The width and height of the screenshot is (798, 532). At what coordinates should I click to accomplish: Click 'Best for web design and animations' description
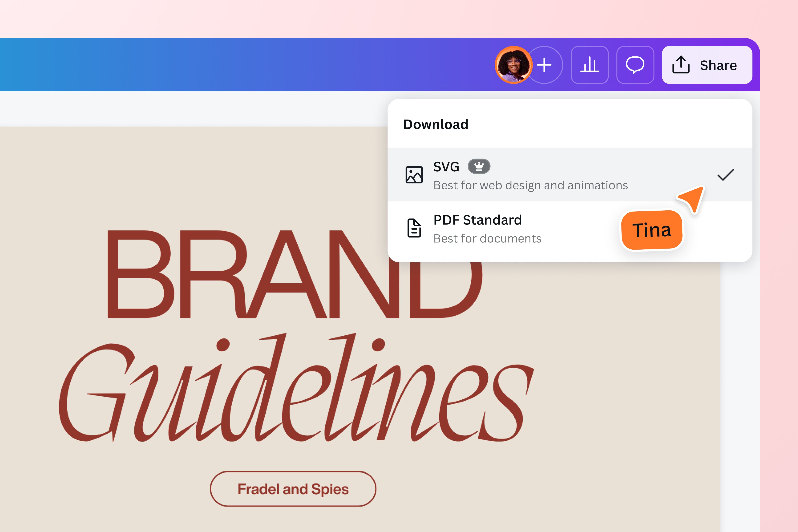[x=530, y=185]
